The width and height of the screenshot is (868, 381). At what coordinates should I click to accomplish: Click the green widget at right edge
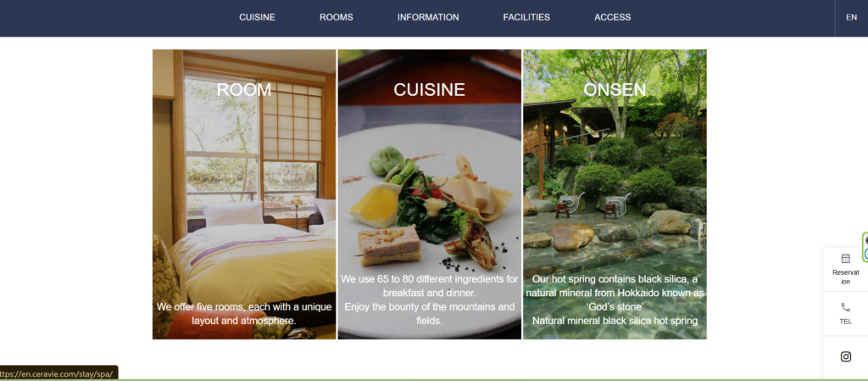click(865, 248)
